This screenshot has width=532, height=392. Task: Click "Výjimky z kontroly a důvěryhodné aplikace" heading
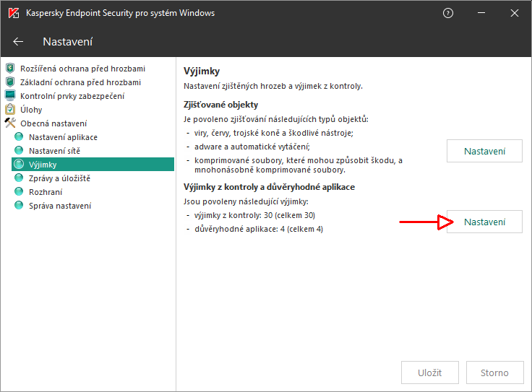coord(270,187)
